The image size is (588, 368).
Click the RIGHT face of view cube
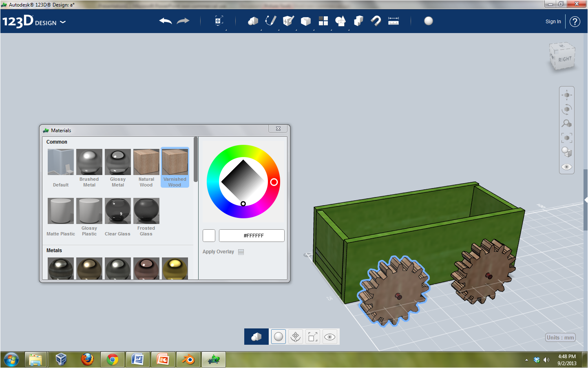(565, 60)
